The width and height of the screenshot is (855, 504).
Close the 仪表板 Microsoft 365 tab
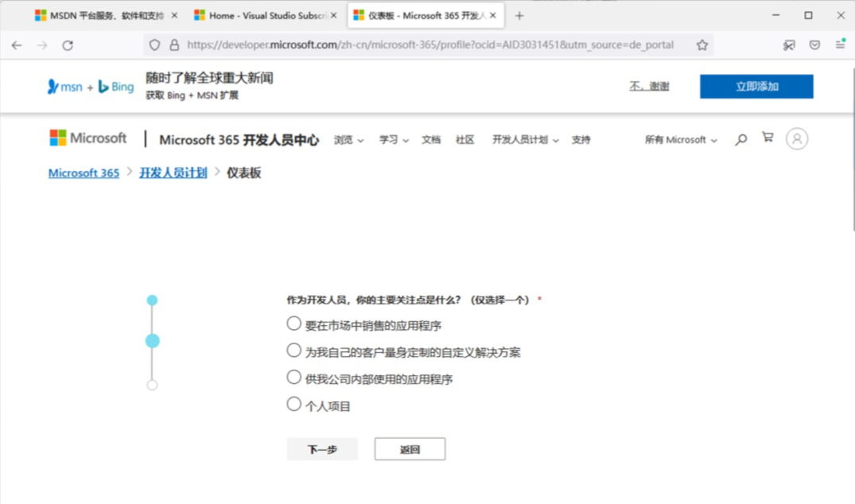[493, 16]
